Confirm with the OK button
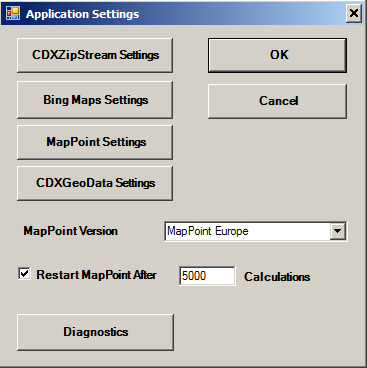Screen dimensions: 367x368 coord(277,55)
